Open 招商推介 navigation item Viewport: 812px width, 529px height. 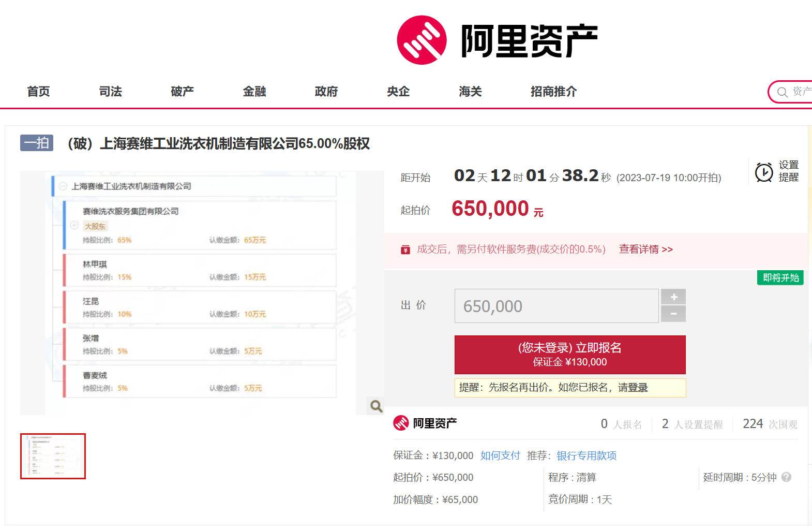(x=553, y=92)
